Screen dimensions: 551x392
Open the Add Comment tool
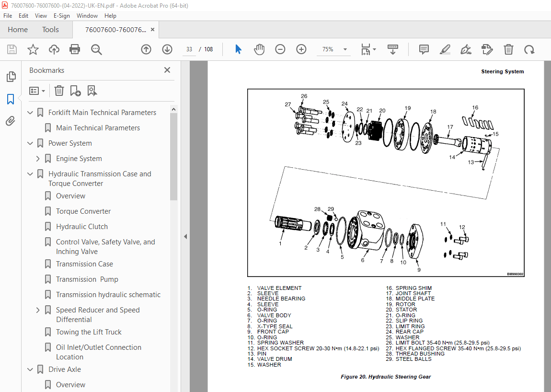click(x=424, y=49)
